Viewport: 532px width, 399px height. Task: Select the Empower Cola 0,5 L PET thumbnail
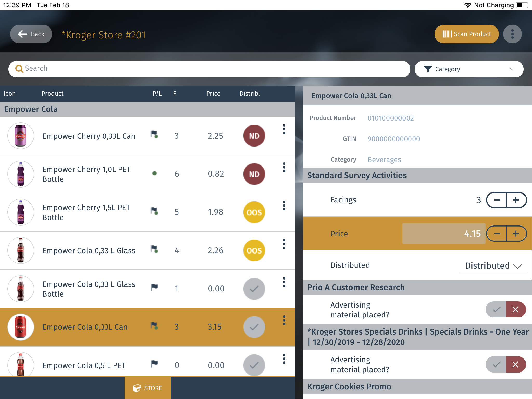point(21,364)
